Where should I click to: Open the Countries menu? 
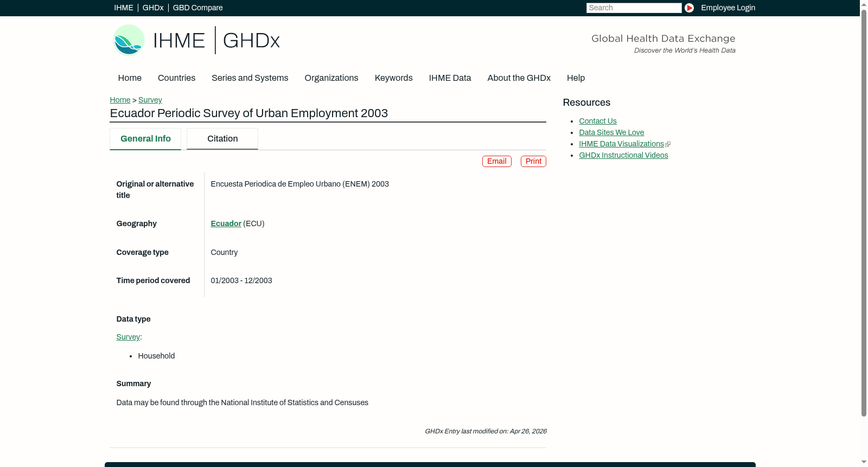(176, 78)
